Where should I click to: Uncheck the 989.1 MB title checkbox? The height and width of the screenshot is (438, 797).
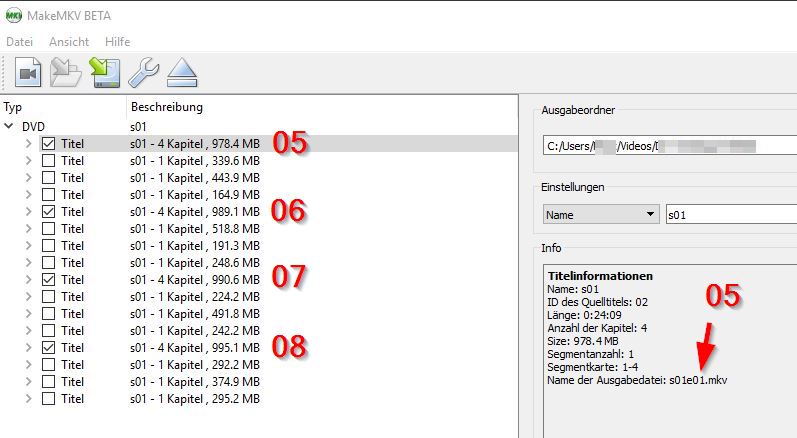click(x=48, y=212)
